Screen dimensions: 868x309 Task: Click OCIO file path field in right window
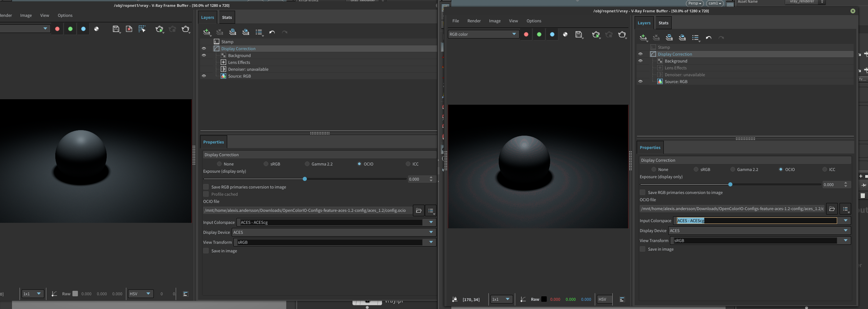732,209
